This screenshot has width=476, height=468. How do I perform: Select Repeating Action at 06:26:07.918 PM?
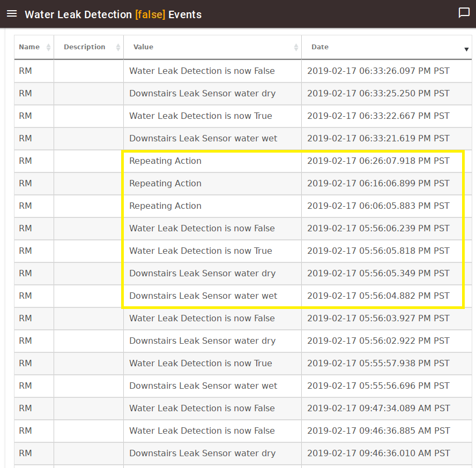(x=166, y=161)
